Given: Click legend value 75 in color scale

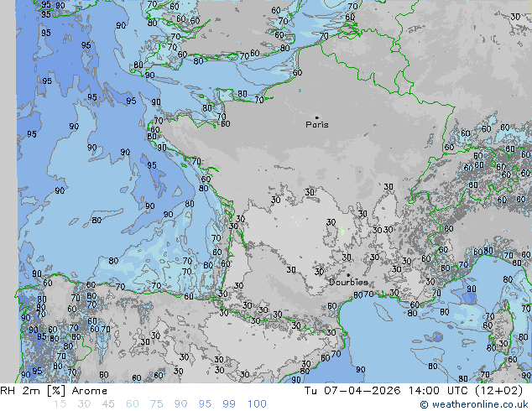Looking at the screenshot, I should 156,404.
